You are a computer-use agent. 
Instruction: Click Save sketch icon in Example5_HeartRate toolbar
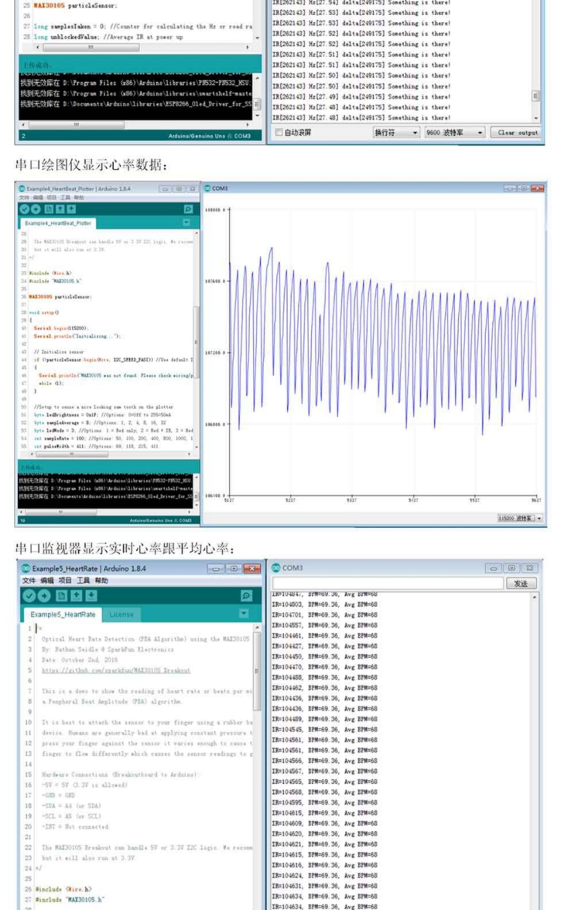point(91,596)
